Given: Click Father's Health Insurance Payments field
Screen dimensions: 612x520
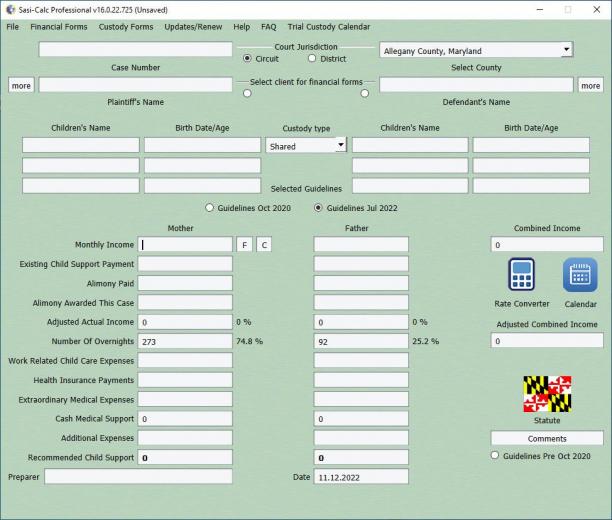Looking at the screenshot, I should [361, 379].
